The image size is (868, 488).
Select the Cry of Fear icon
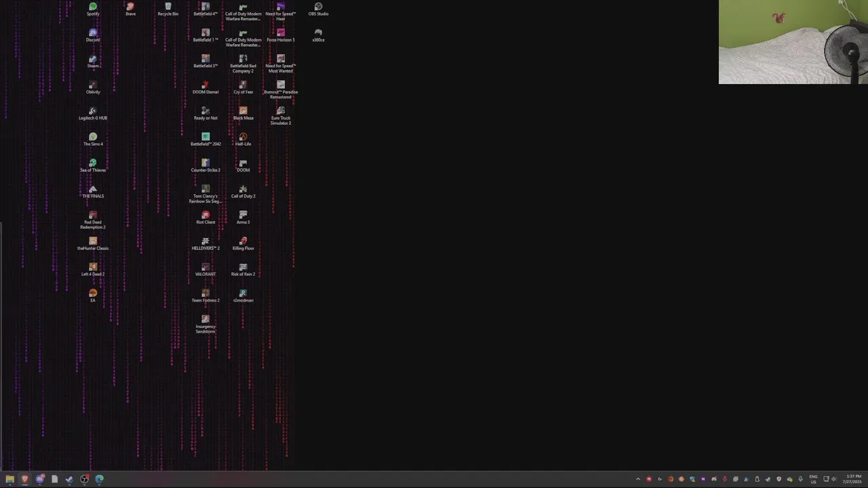pos(243,87)
